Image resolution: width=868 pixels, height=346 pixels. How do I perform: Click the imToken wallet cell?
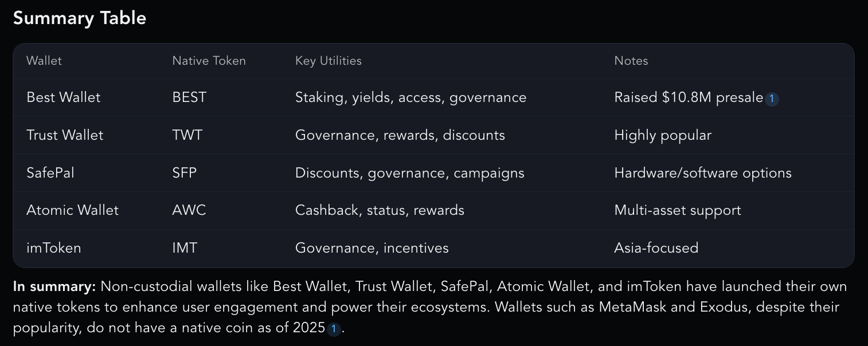[54, 248]
